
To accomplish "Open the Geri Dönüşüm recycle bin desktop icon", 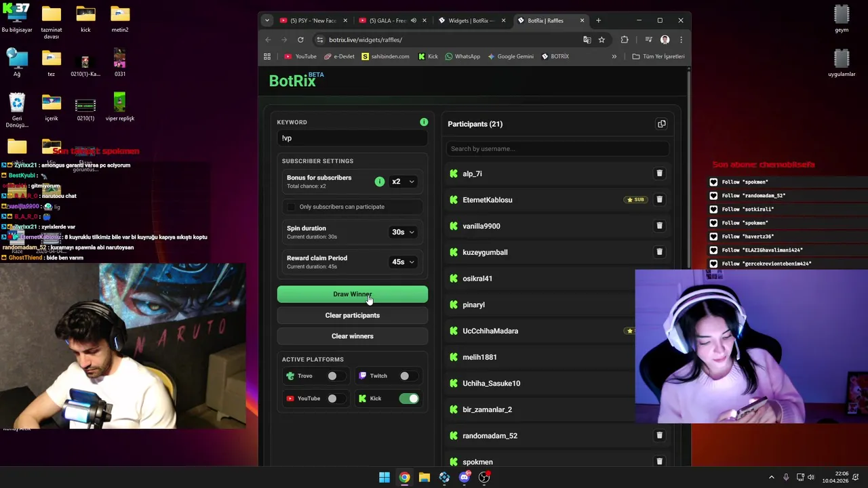I will point(17,110).
